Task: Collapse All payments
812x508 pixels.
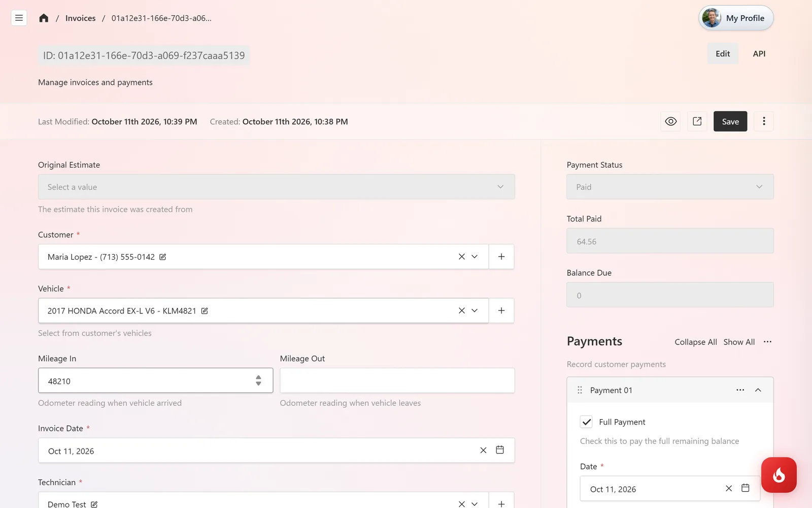Action: coord(696,342)
